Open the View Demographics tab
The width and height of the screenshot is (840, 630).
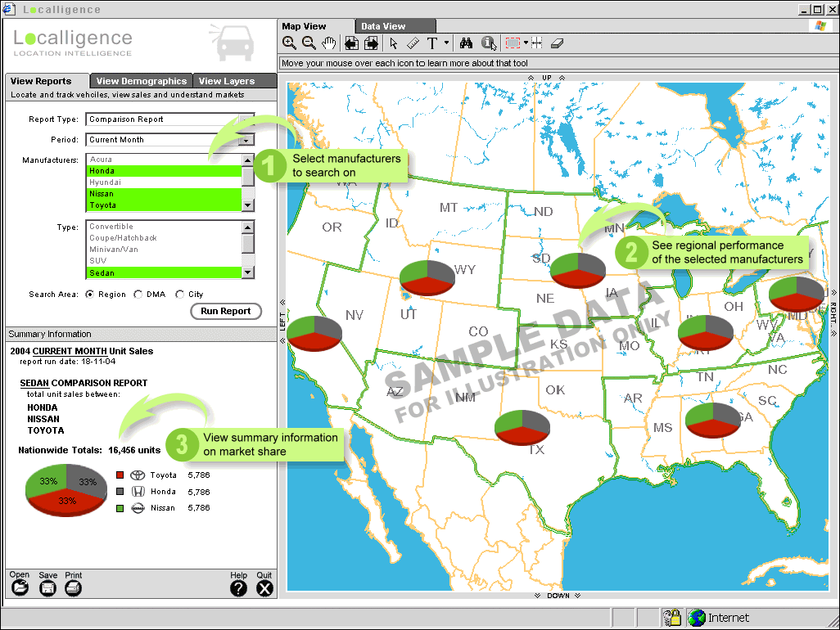click(142, 81)
